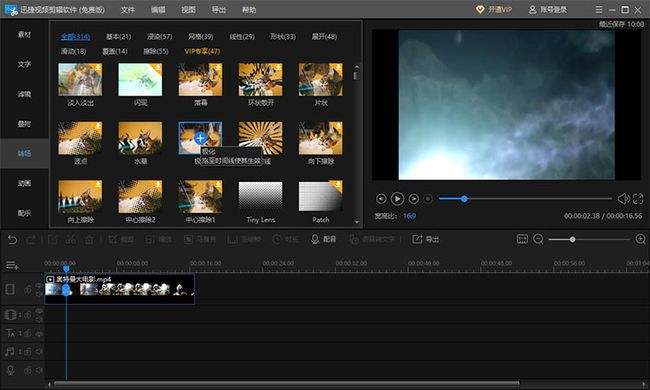Click the transition list scroll-down arrow
Viewport: 650px width, 390px height.
coord(357,222)
